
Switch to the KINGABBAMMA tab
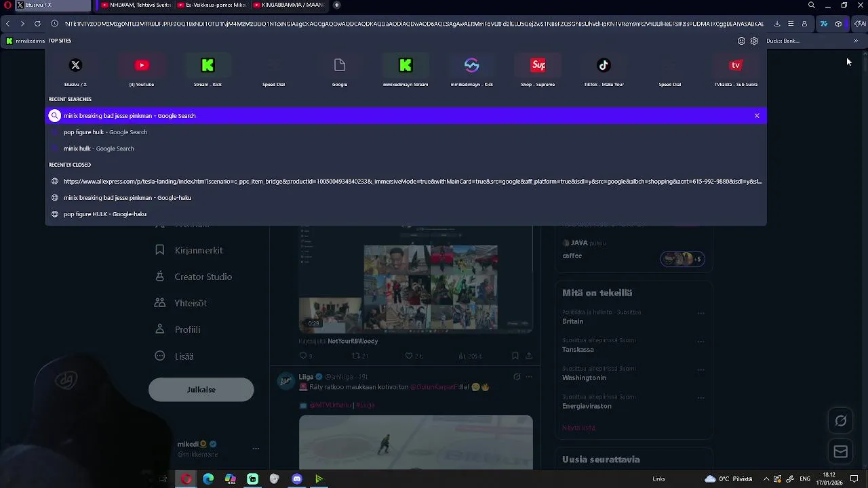click(x=289, y=5)
